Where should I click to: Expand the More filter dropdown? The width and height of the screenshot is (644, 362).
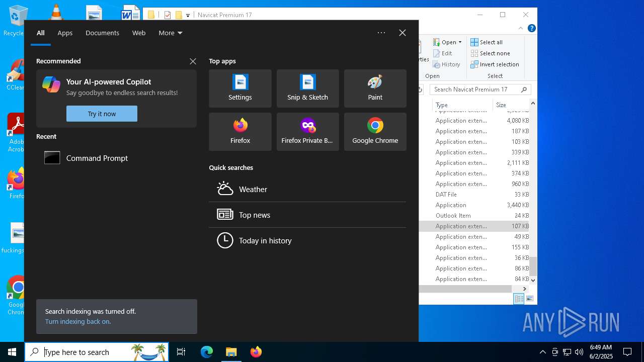(170, 33)
